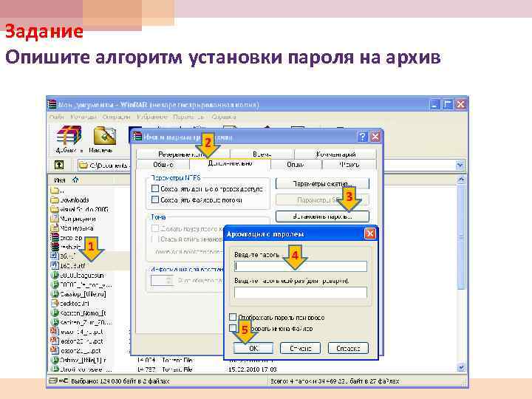Image resolution: width=532 pixels, height=399 pixels.
Task: Click the disk drive icon in status bar
Action: (52, 381)
